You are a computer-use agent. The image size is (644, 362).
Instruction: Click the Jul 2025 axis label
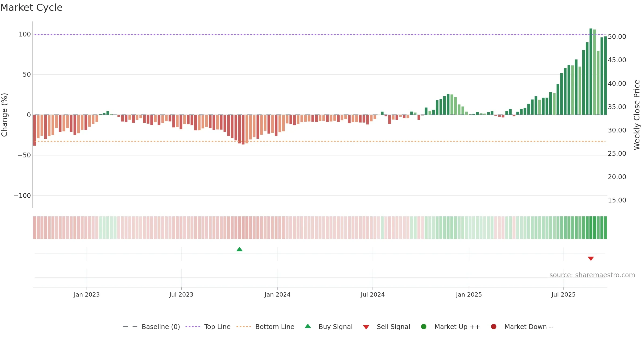pyautogui.click(x=563, y=295)
